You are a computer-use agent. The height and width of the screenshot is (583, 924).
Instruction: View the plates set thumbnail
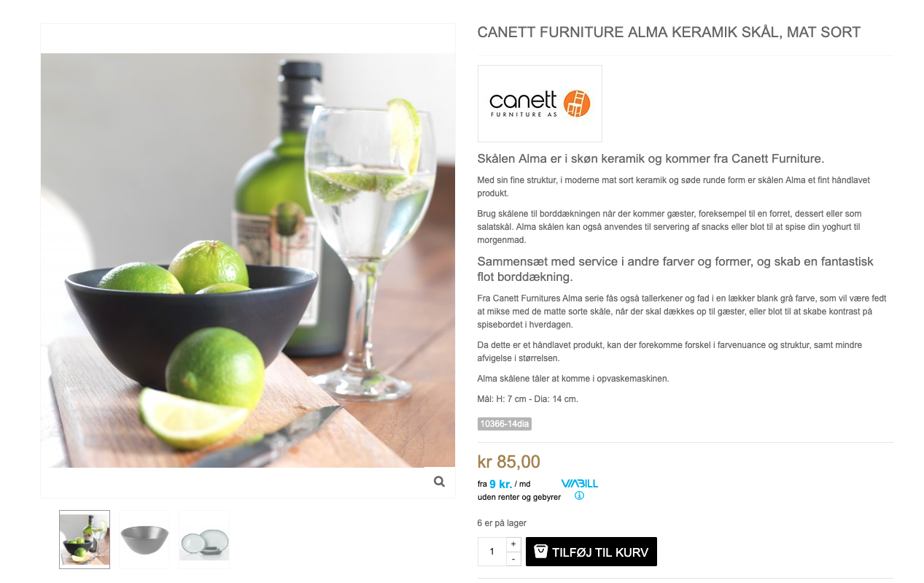tap(204, 539)
